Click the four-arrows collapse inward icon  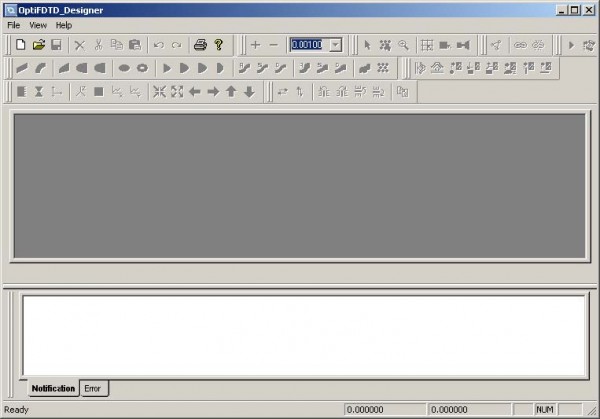coord(159,92)
